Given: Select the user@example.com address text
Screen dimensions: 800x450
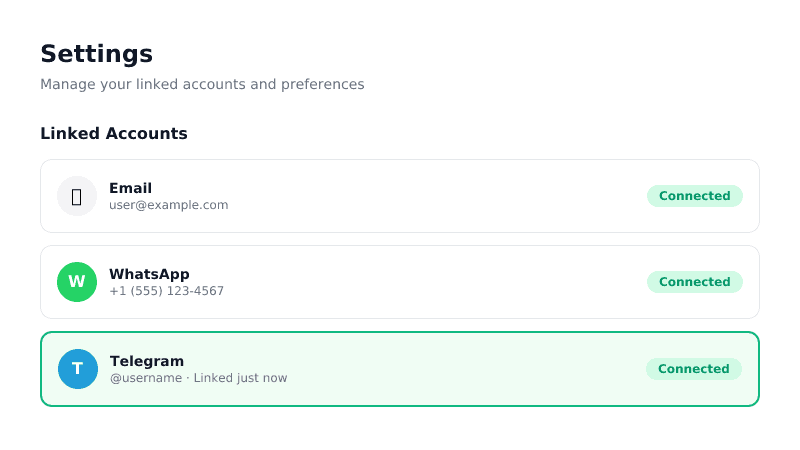Looking at the screenshot, I should (x=168, y=205).
